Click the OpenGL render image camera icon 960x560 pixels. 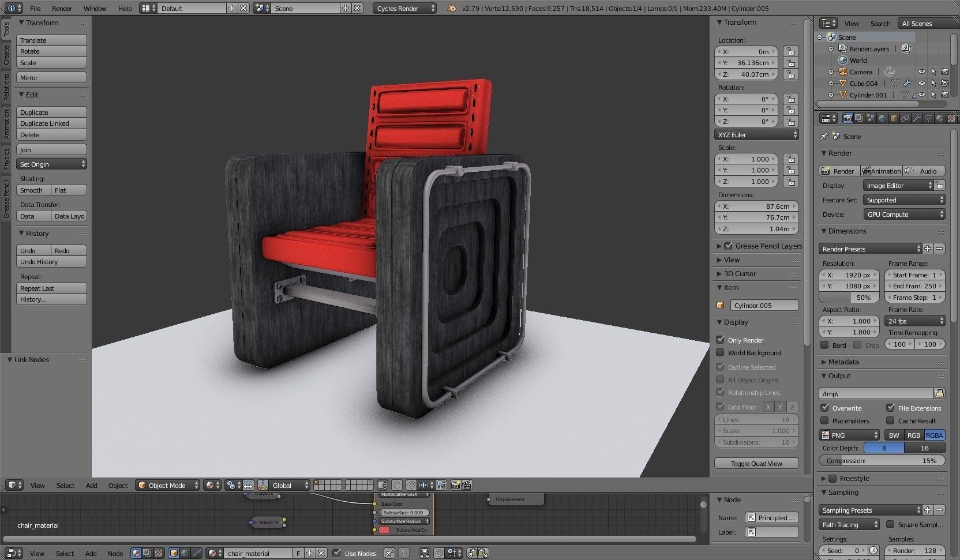[455, 485]
